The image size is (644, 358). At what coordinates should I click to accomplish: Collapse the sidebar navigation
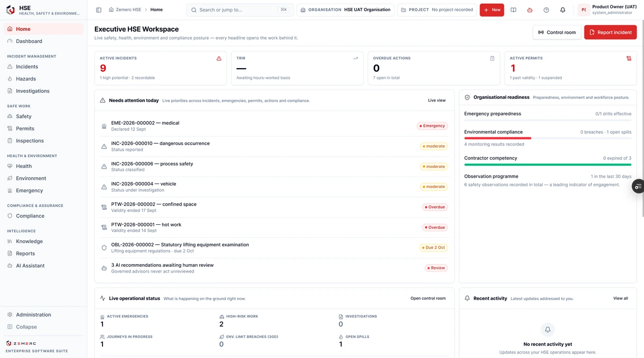click(43, 327)
